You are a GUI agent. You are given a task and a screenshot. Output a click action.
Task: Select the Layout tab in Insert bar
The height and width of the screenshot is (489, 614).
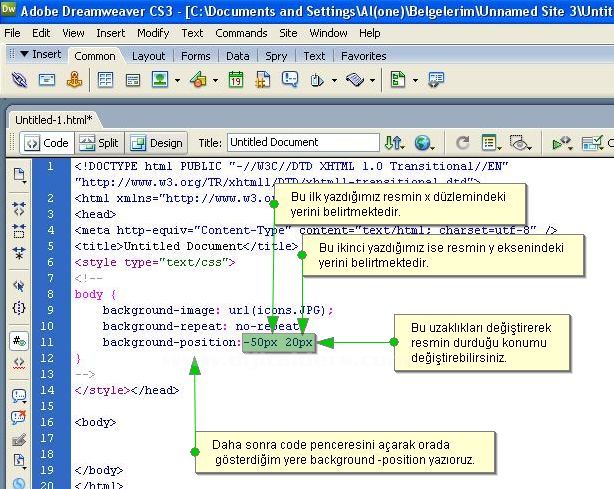(x=149, y=56)
